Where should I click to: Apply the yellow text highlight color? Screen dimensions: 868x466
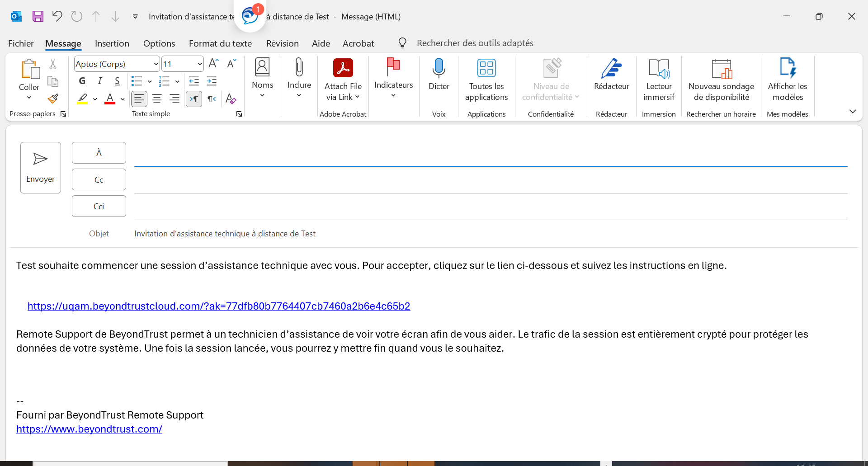[82, 99]
